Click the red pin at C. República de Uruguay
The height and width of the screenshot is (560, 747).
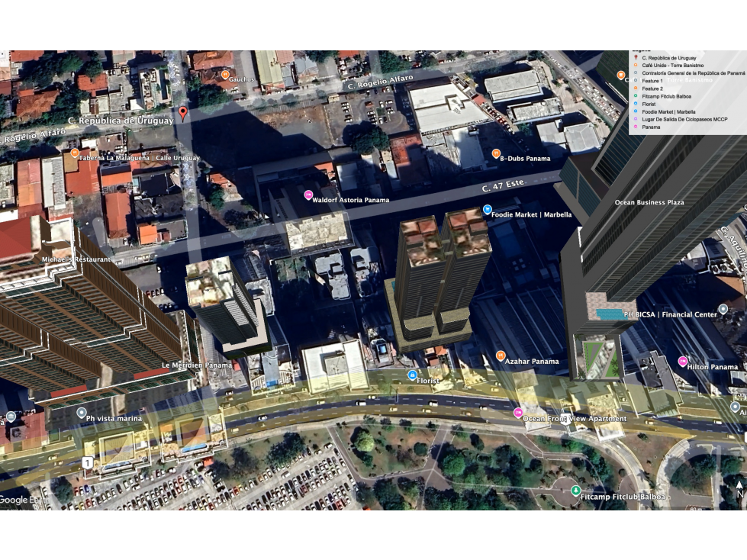[x=182, y=114]
